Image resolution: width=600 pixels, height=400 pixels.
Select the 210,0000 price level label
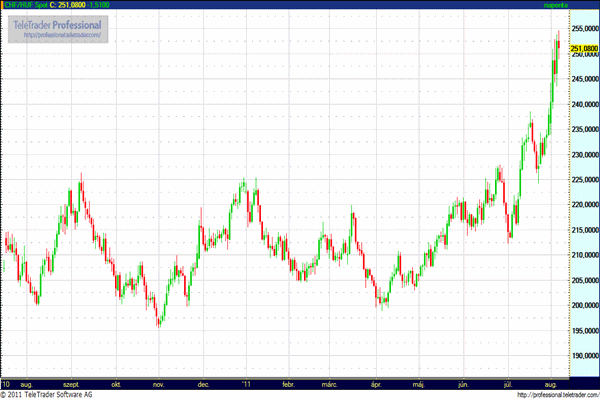click(x=584, y=255)
